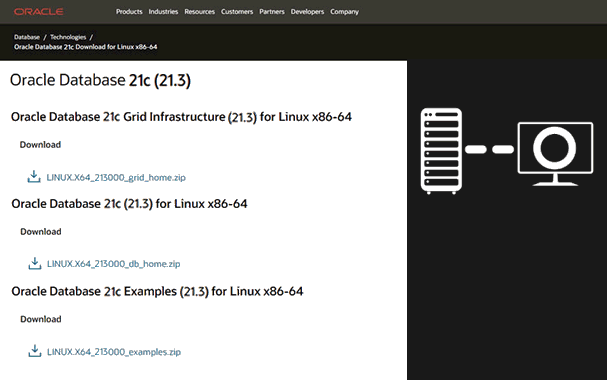The width and height of the screenshot is (607, 380).
Task: Open the Resources menu
Action: click(x=199, y=12)
